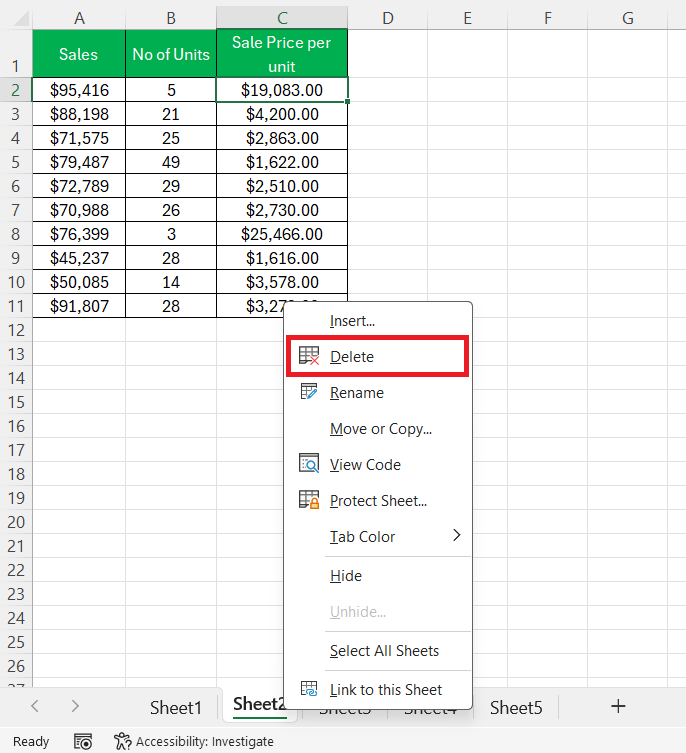Click the Sales header cell

pyautogui.click(x=79, y=54)
